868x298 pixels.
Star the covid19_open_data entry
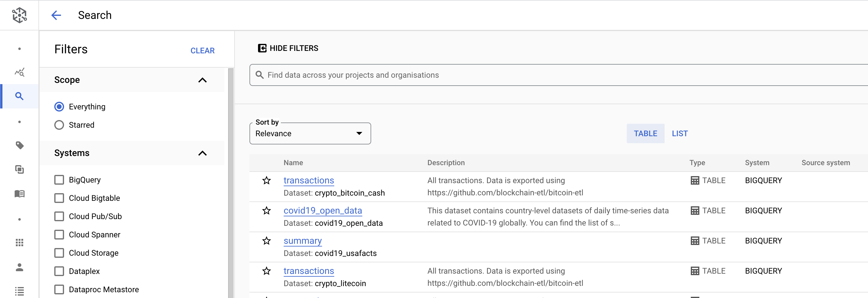tap(267, 211)
